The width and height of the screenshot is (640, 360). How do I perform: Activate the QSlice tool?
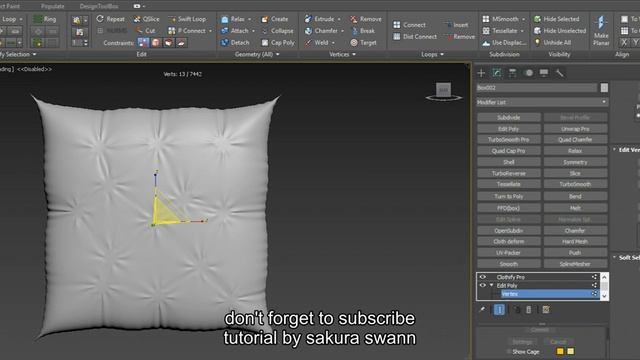coord(146,19)
